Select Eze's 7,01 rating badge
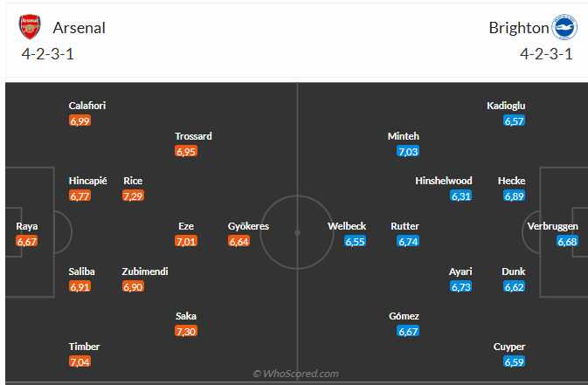Screen dimensions: 588x385 click(x=186, y=241)
